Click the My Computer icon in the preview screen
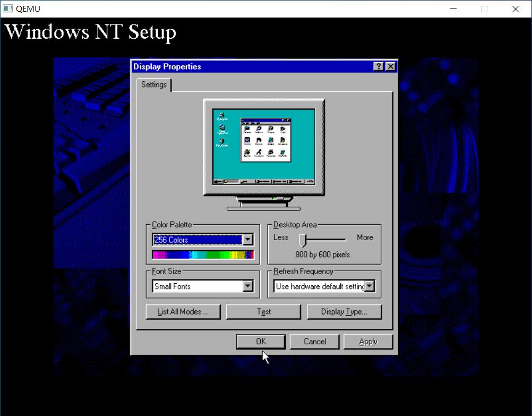Image resolution: width=532 pixels, height=416 pixels. pyautogui.click(x=222, y=114)
